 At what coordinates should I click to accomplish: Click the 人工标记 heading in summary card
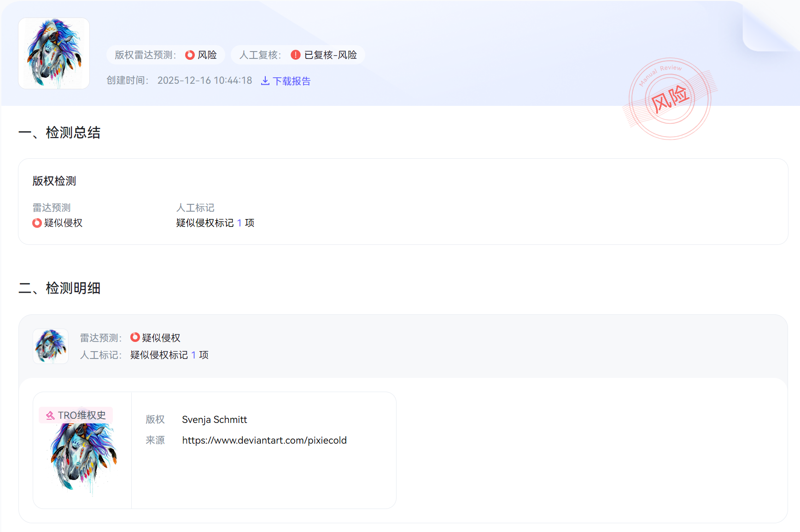(195, 208)
